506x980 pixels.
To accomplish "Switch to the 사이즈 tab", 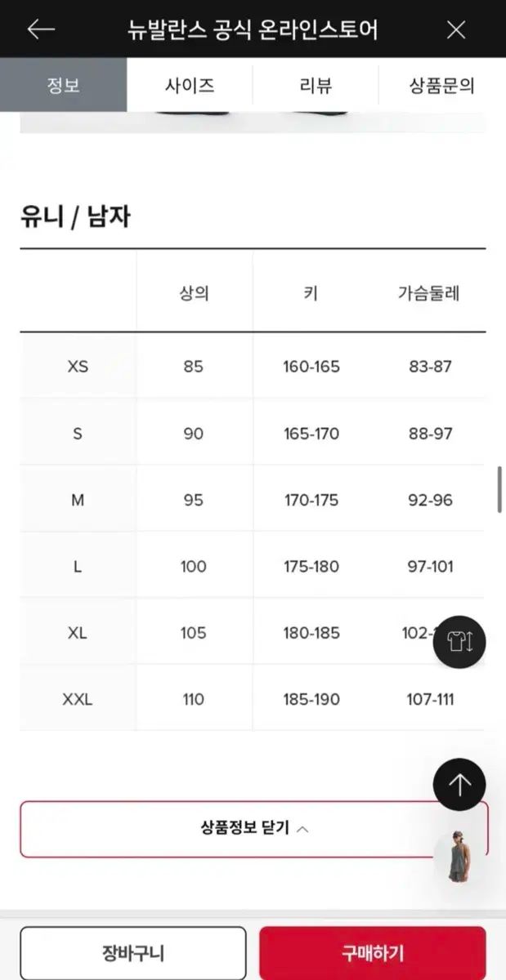I will 190,85.
